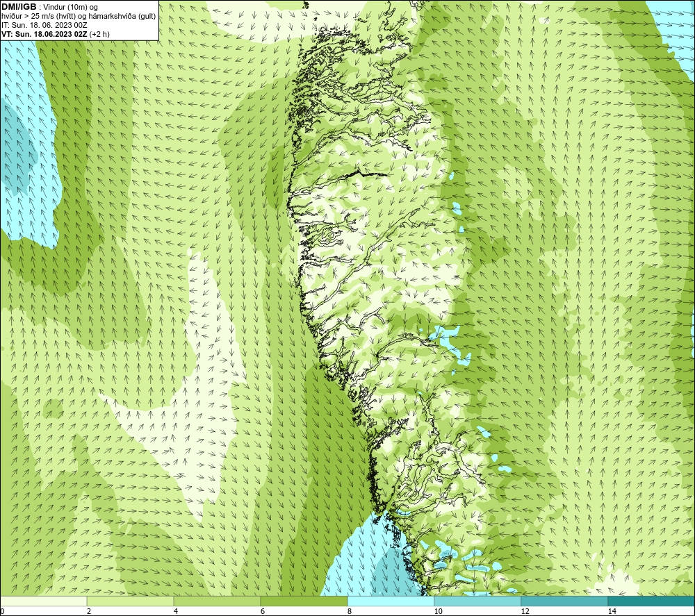This screenshot has width=695, height=616.
Task: Click the legend label "10"
Action: [x=439, y=611]
